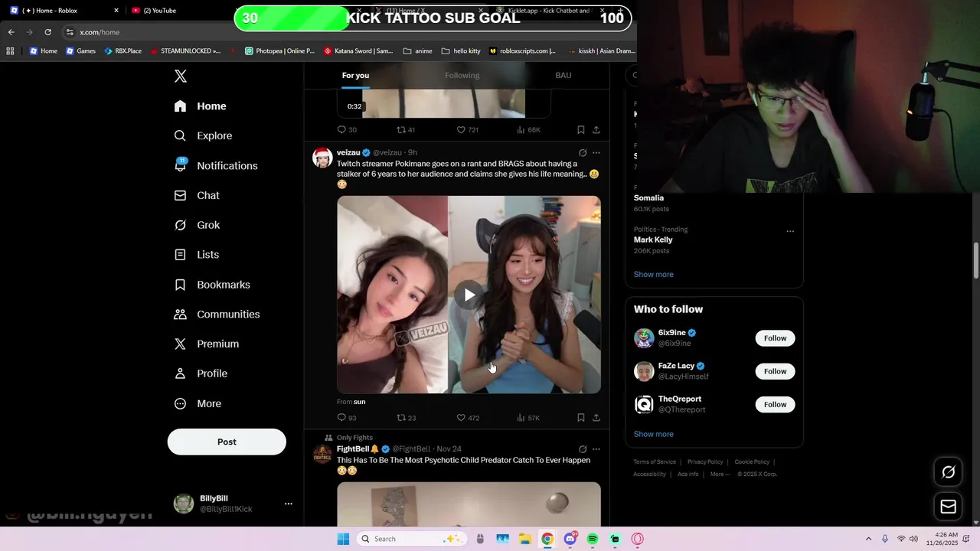
Task: Follow FaZe Lacy account
Action: (x=775, y=371)
